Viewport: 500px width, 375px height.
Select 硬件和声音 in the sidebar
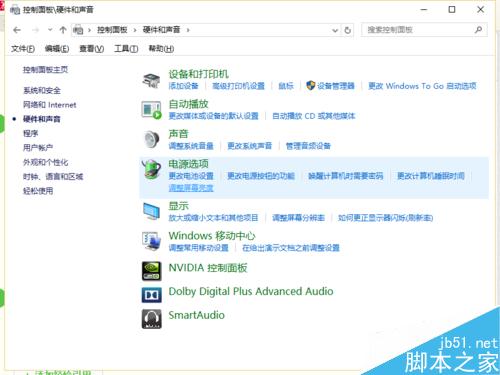[x=42, y=119]
